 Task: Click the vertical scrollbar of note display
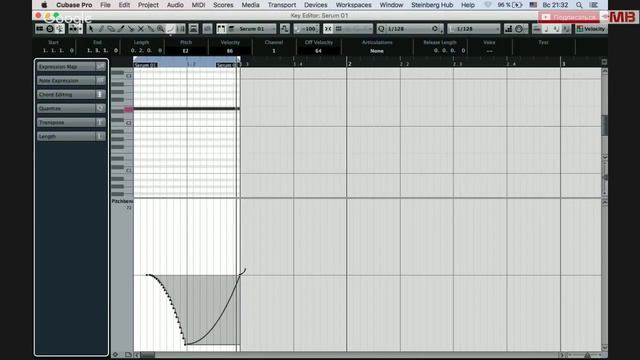click(605, 124)
